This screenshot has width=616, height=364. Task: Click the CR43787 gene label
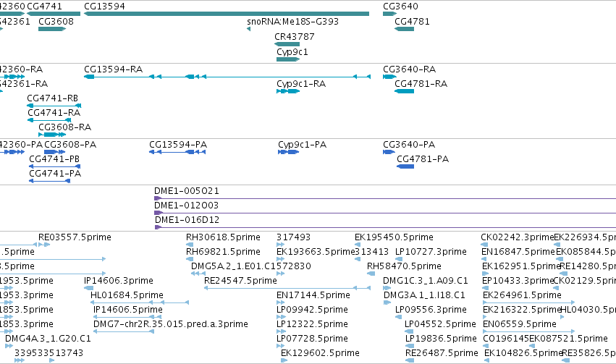tap(295, 36)
